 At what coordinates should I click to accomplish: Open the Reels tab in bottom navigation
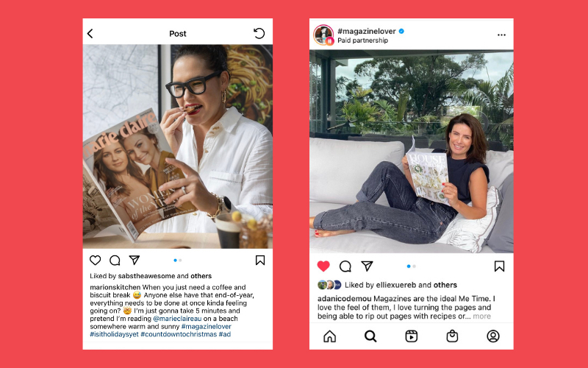(x=412, y=336)
